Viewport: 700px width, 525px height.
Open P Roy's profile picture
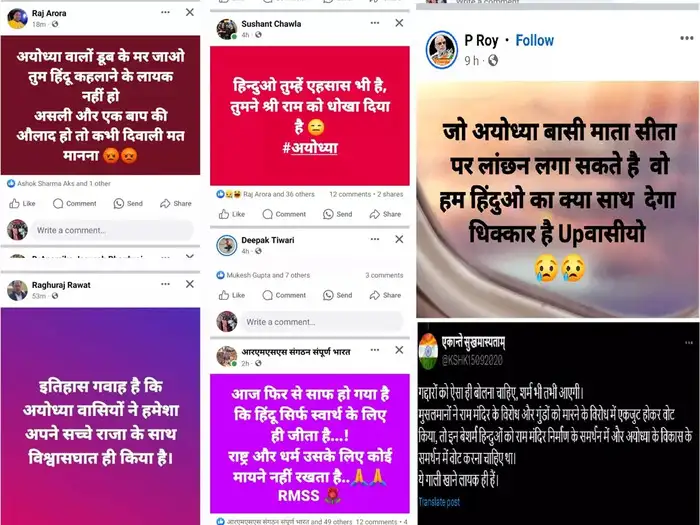click(x=441, y=50)
